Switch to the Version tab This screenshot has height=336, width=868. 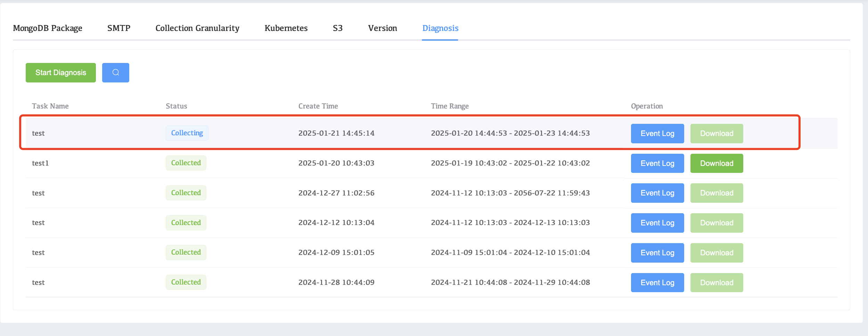click(x=382, y=28)
